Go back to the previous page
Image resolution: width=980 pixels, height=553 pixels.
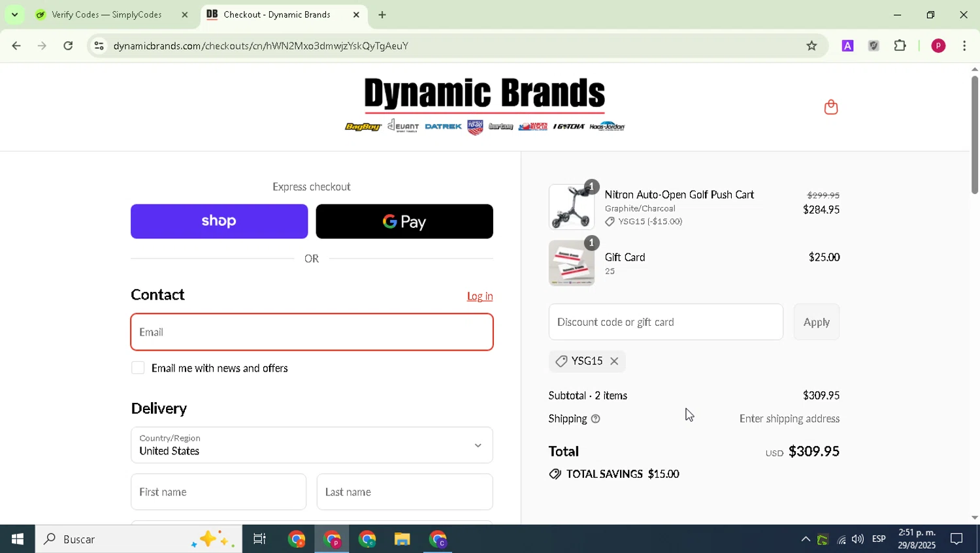16,46
